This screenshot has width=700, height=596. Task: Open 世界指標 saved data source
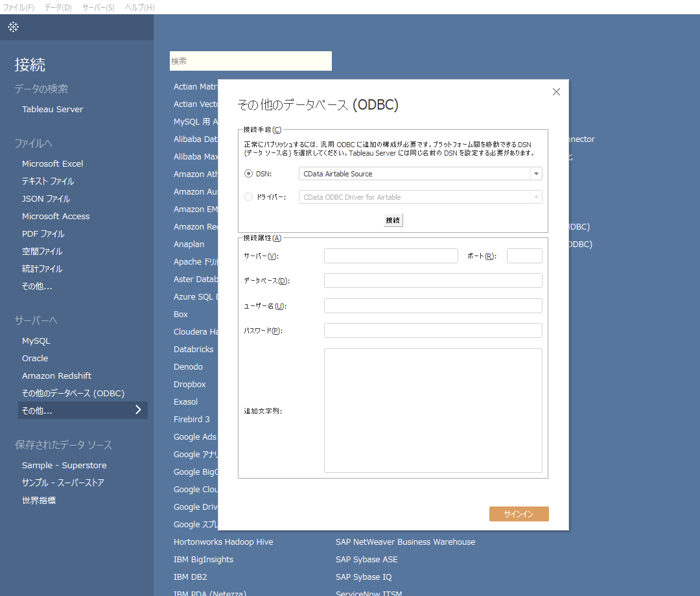[x=39, y=501]
